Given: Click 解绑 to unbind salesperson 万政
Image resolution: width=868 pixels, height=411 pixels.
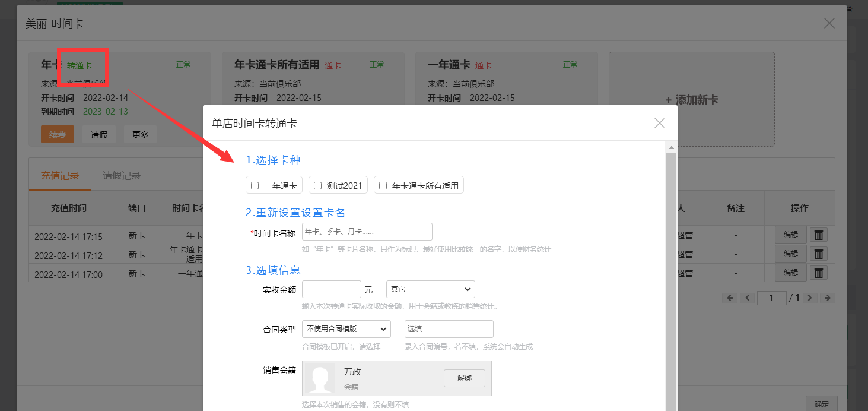Looking at the screenshot, I should 464,378.
